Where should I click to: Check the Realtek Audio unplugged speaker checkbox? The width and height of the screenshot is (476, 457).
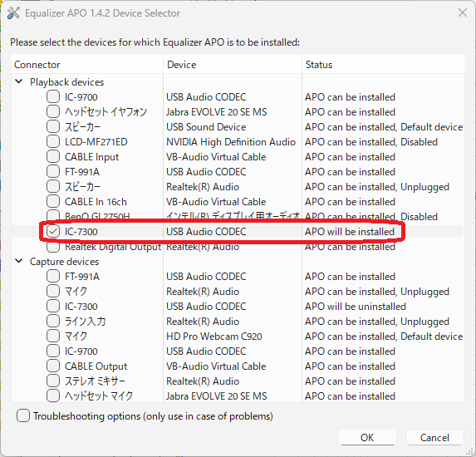pos(53,186)
